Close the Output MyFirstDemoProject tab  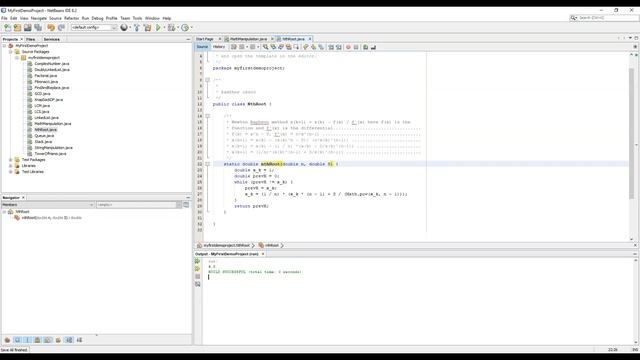click(263, 254)
